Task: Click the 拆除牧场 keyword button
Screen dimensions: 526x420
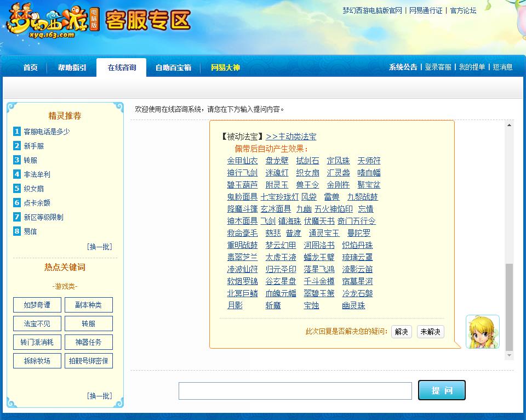Action: [37, 361]
